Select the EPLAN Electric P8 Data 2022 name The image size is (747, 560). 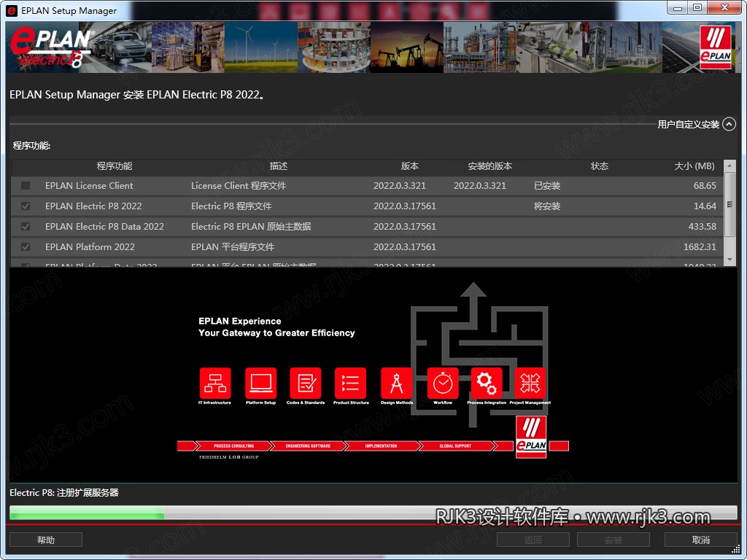[104, 227]
